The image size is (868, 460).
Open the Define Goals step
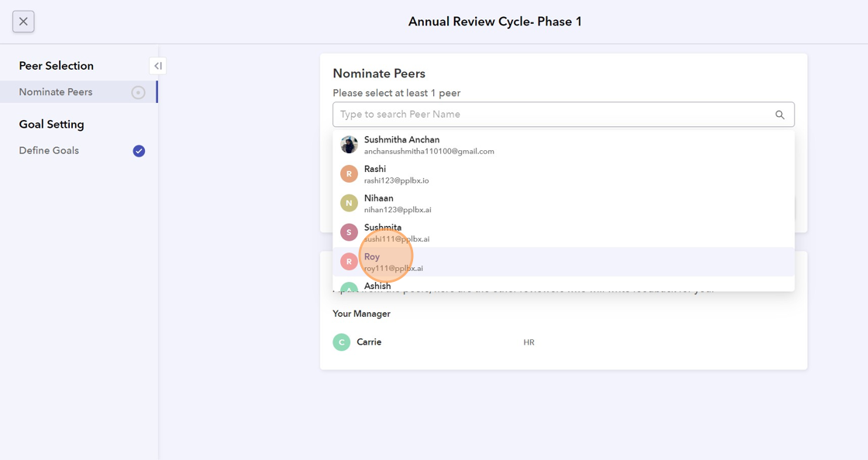tap(49, 151)
